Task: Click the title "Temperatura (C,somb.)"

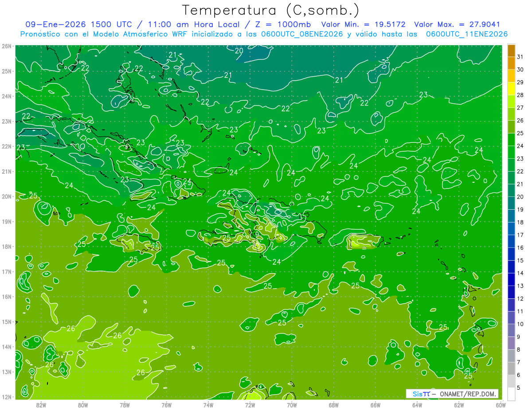Action: click(x=271, y=11)
